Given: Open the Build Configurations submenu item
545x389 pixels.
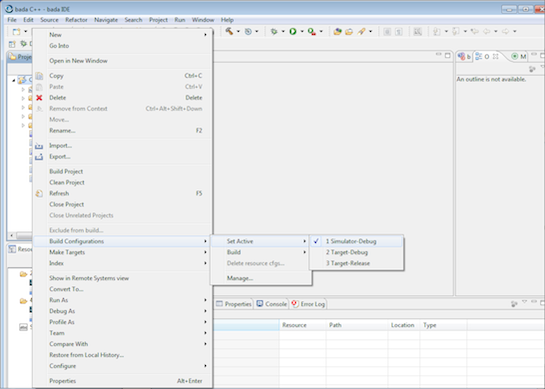Looking at the screenshot, I should click(x=123, y=241).
